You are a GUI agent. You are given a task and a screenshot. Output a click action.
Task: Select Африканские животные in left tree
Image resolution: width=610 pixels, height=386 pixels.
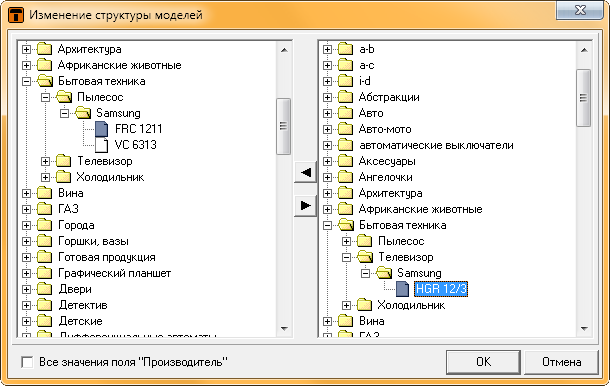[x=119, y=65]
